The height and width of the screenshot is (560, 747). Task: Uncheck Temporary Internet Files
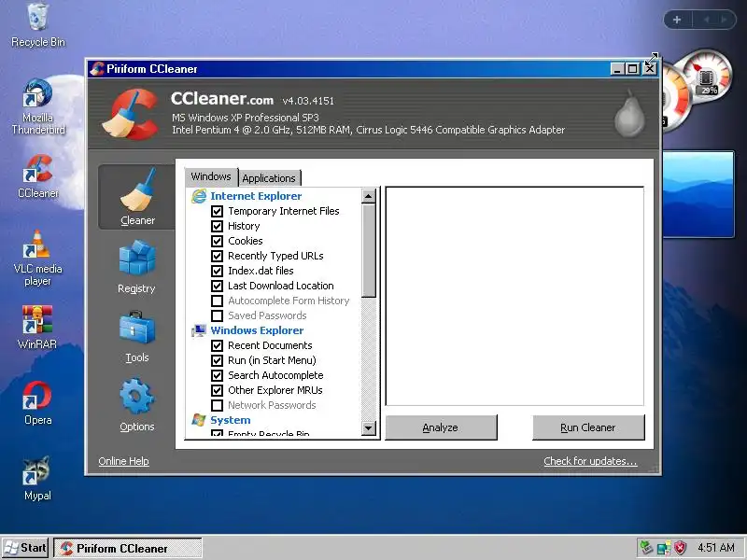(x=217, y=211)
